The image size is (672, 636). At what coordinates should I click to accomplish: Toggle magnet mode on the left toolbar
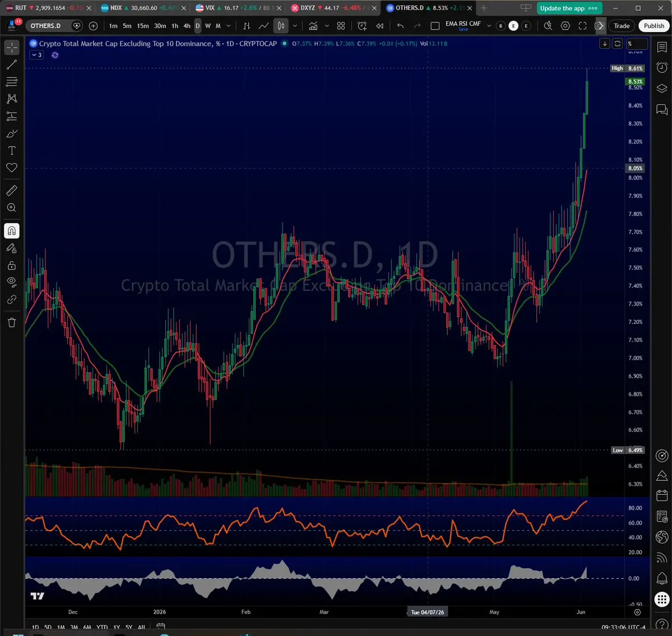point(12,231)
